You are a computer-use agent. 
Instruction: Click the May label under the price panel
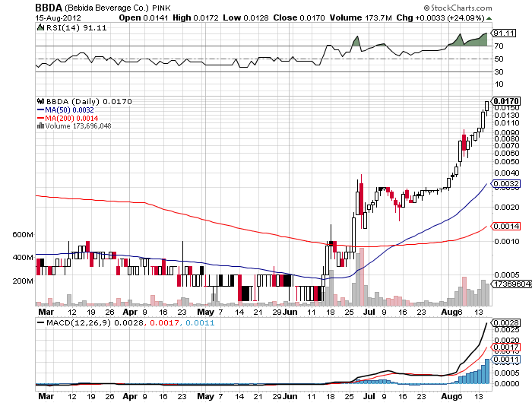pyautogui.click(x=206, y=312)
